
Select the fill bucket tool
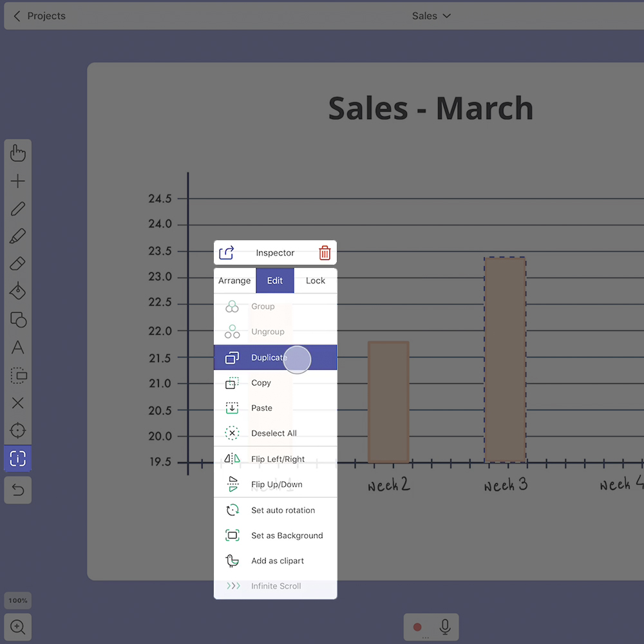click(x=18, y=292)
